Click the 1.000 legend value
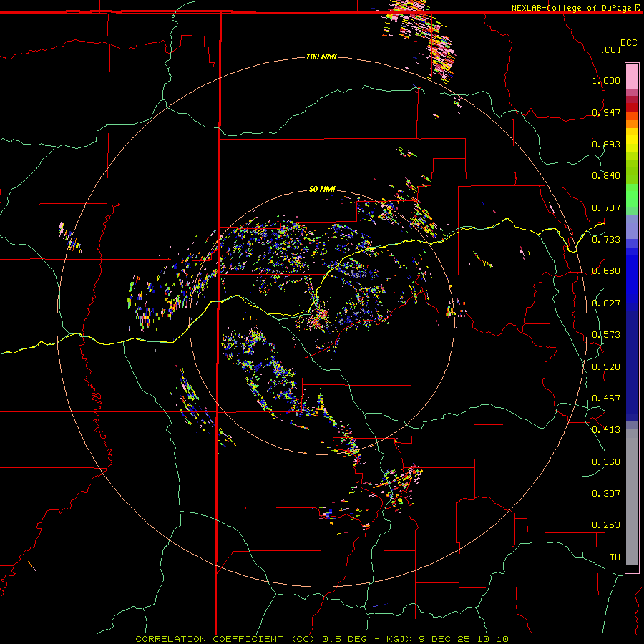The image size is (644, 644). pyautogui.click(x=606, y=80)
